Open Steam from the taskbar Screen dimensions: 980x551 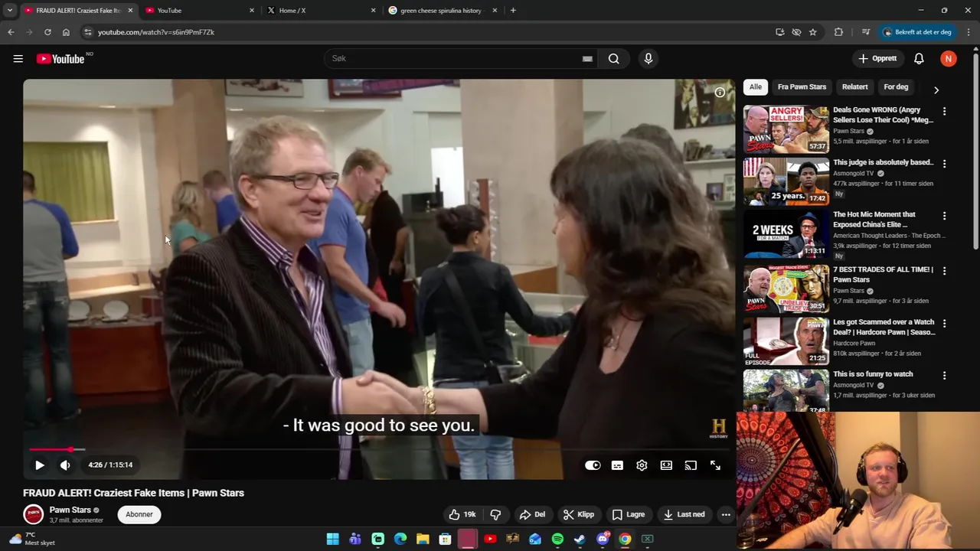point(580,539)
